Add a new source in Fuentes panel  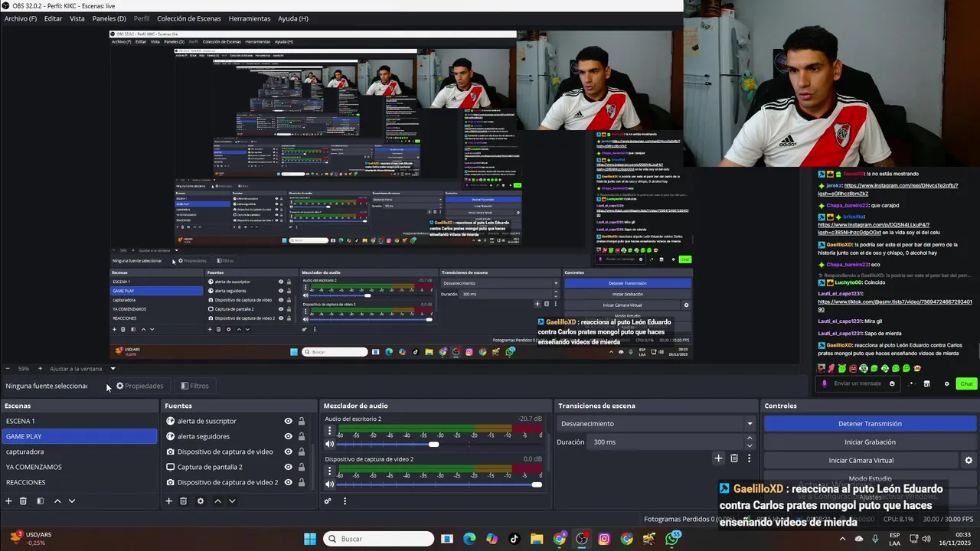point(168,501)
